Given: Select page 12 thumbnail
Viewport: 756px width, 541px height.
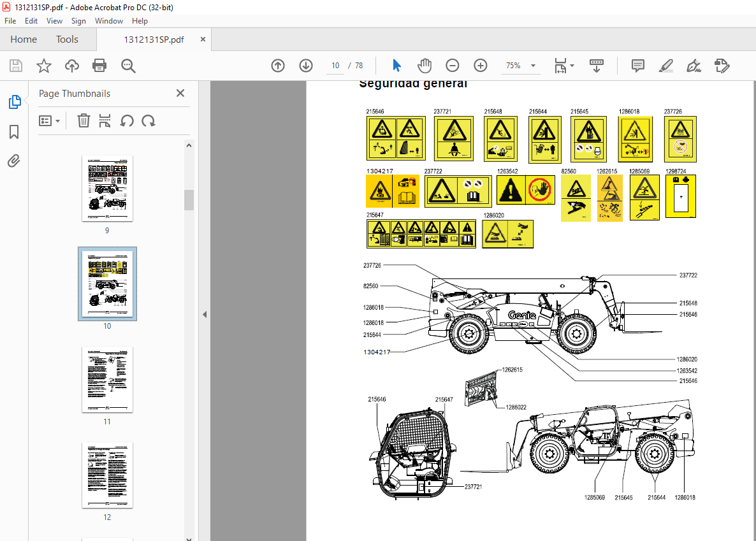Looking at the screenshot, I should (107, 475).
